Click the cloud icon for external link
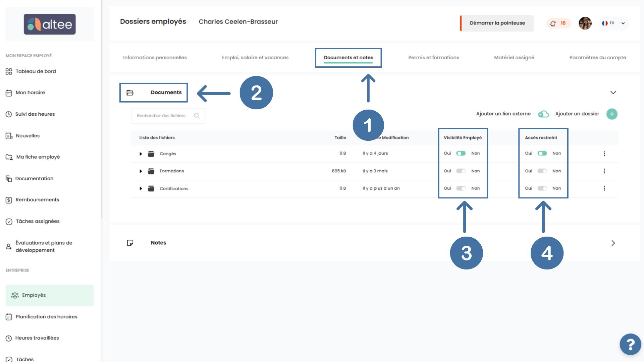The width and height of the screenshot is (644, 362). (543, 114)
